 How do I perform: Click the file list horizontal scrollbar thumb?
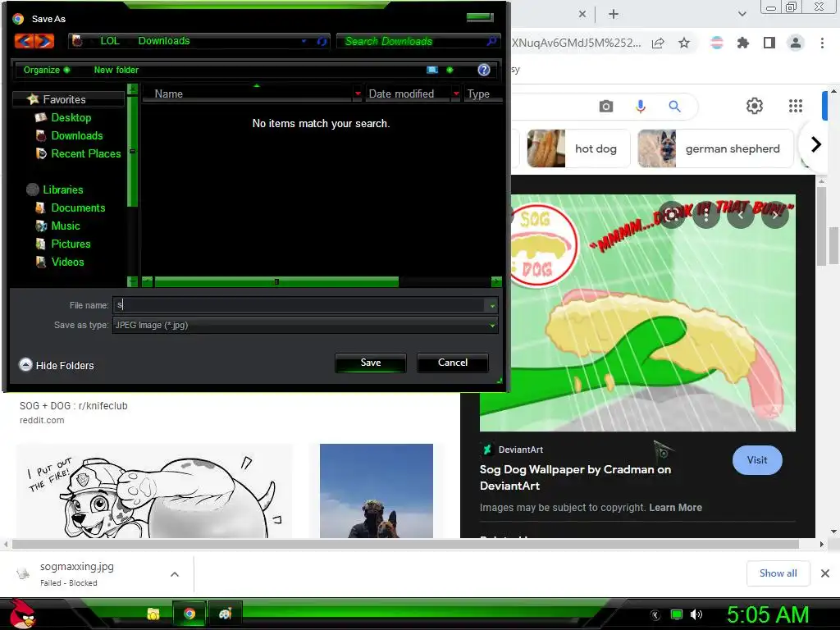[276, 282]
